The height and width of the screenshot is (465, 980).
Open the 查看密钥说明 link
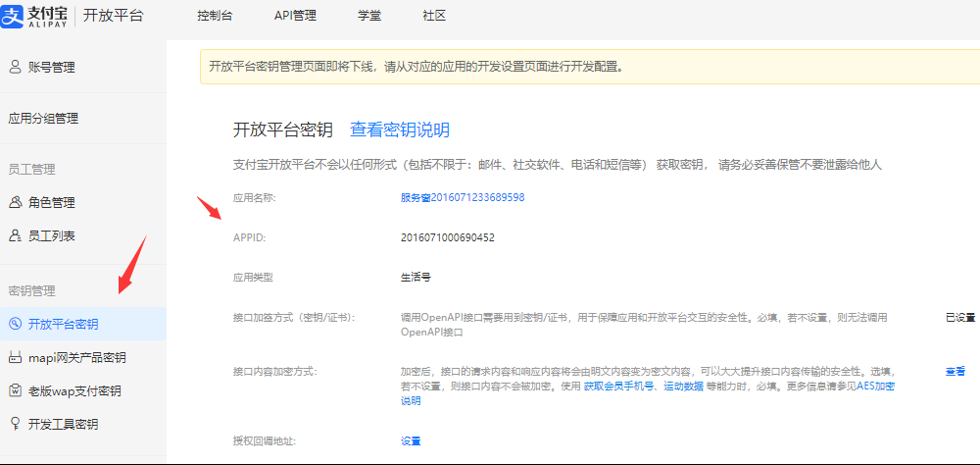tap(400, 130)
